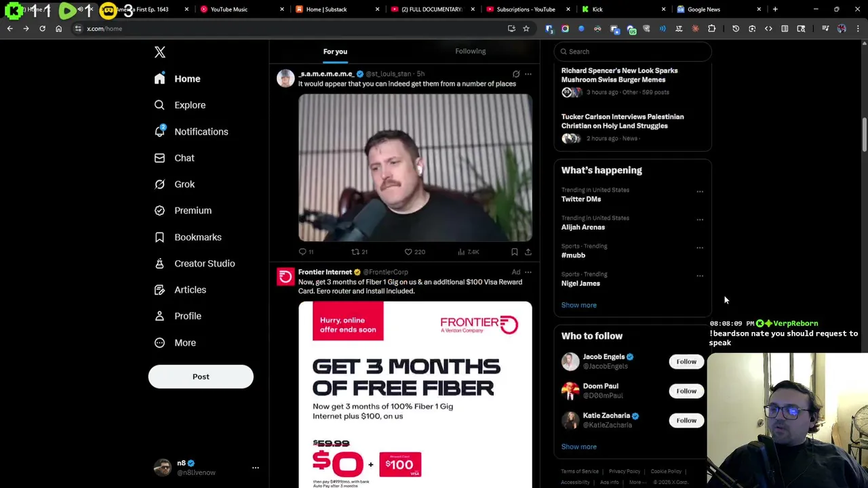Screen dimensions: 868x488
Task: Open more options on Frontier Internet ad
Action: (x=528, y=272)
